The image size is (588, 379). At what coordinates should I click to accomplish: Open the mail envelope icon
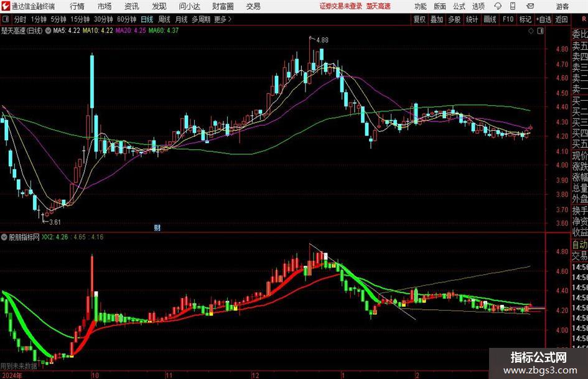click(x=530, y=6)
